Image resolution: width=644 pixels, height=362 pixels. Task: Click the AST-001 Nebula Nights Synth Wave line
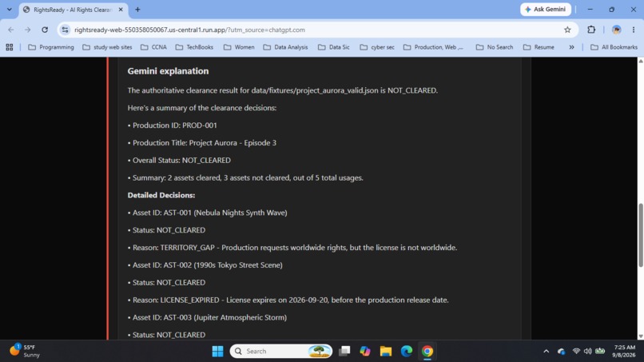(x=208, y=213)
